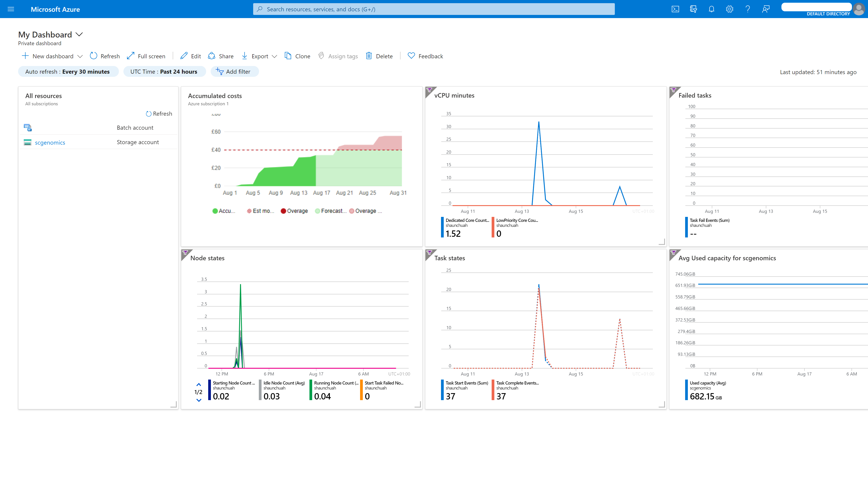This screenshot has width=868, height=488.
Task: Select Idle Node Count (Avg) legend
Action: click(282, 390)
